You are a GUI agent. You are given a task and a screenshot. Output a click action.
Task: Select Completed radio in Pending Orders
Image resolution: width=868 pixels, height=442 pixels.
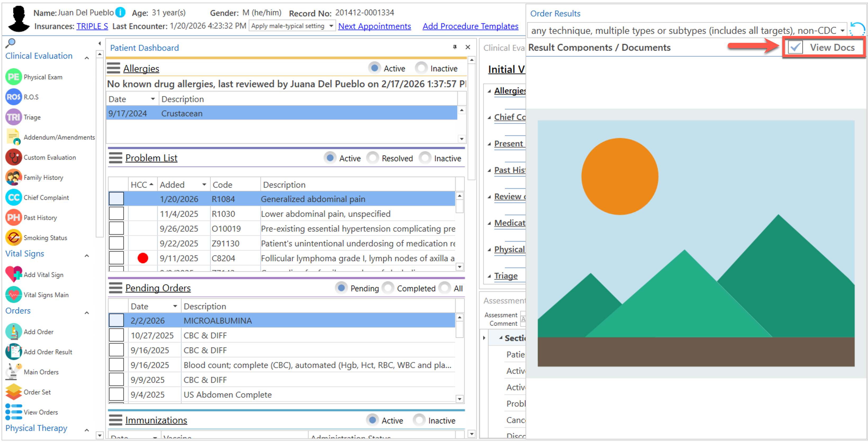point(388,288)
